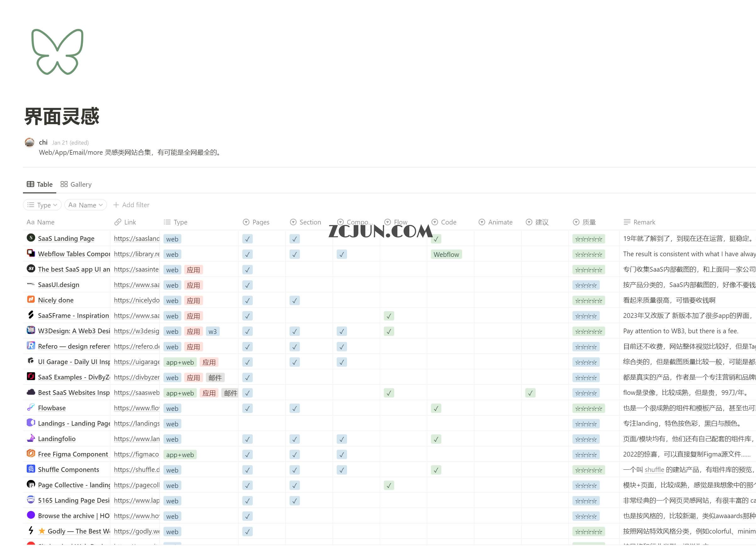Screen dimensions: 756x548
Task: Select the Table view tab
Action: click(40, 184)
